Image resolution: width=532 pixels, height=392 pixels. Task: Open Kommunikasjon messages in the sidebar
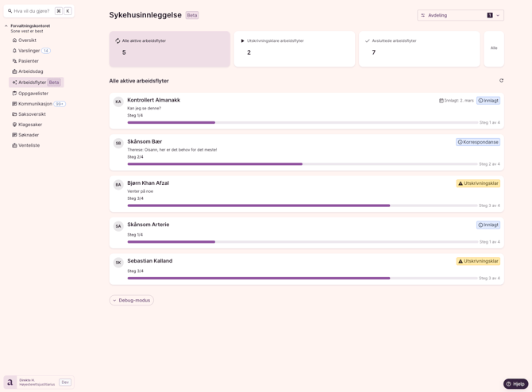click(x=35, y=104)
